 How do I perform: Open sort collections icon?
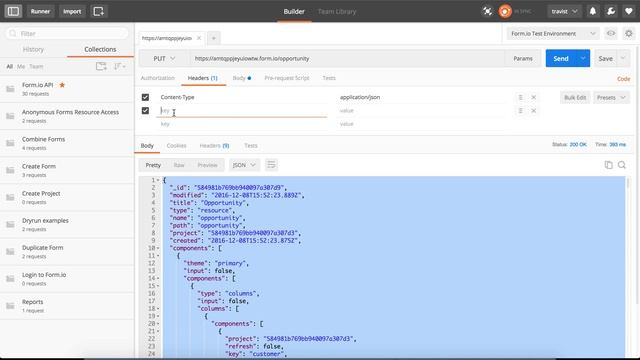click(x=120, y=66)
